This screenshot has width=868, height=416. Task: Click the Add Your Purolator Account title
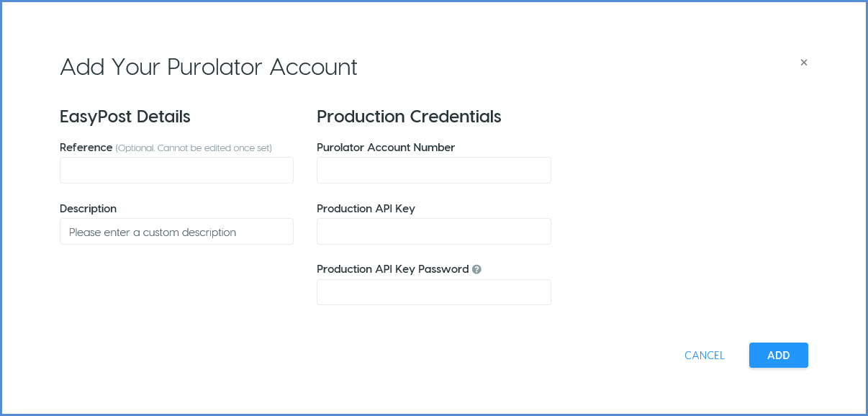(x=209, y=67)
